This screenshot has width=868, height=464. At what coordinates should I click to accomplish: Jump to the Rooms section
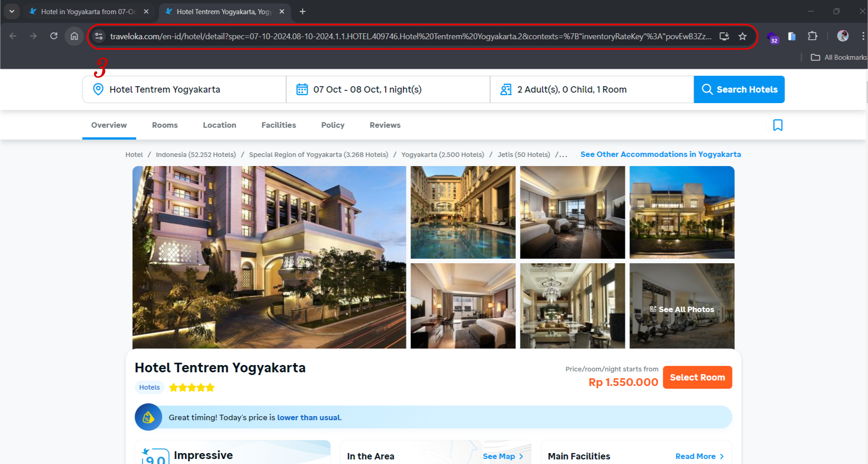click(x=165, y=125)
